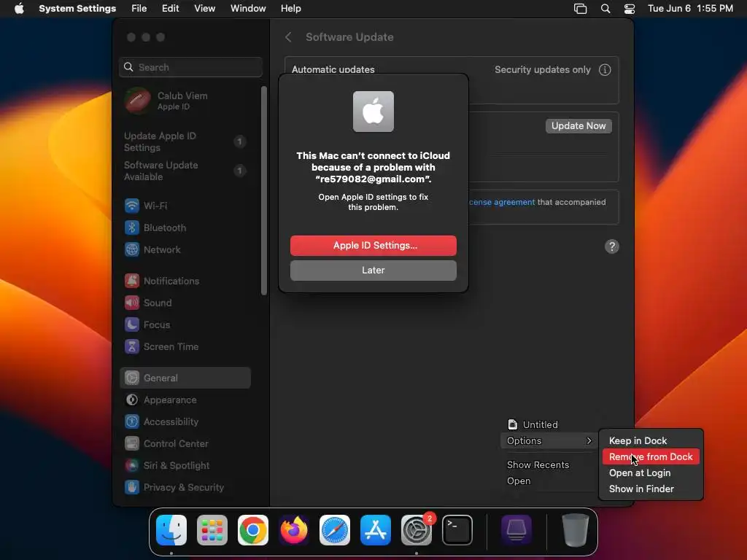Dismiss dialog with Later button
The height and width of the screenshot is (560, 747).
(373, 271)
